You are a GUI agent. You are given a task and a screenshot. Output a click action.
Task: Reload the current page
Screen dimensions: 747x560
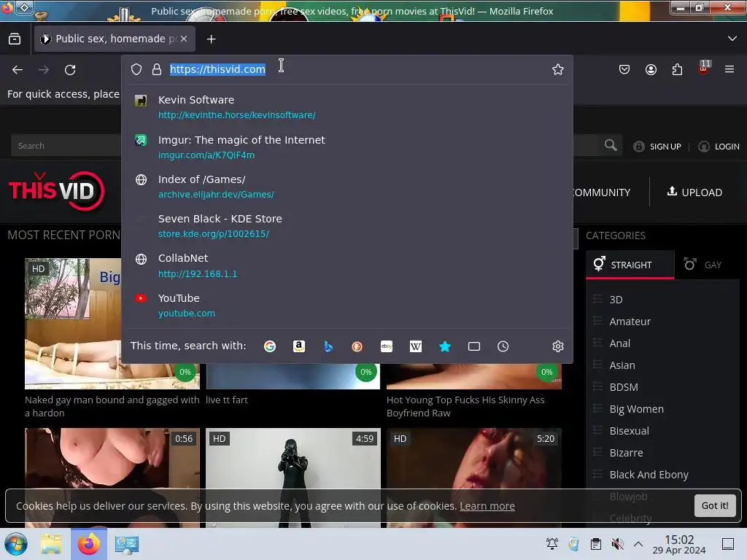[70, 70]
